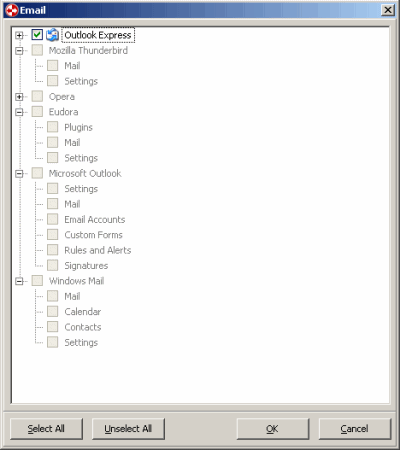Image resolution: width=400 pixels, height=450 pixels.
Task: Collapse the Mozilla Thunderbird node
Action: click(19, 51)
